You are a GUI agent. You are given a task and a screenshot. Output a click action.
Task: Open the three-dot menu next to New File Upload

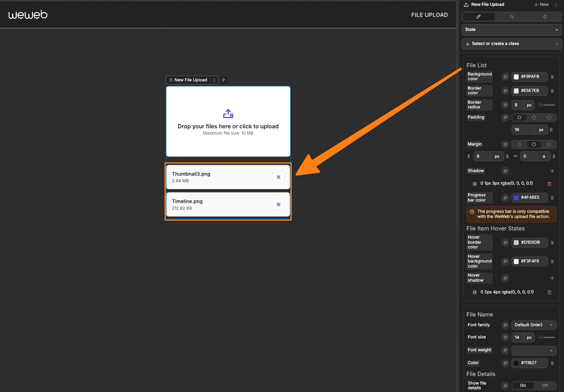[x=214, y=80]
